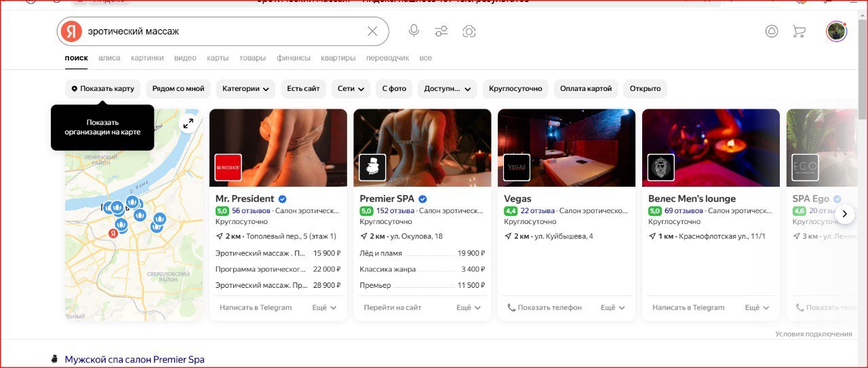This screenshot has width=868, height=368.
Task: Switch to the картинки tab
Action: [147, 58]
